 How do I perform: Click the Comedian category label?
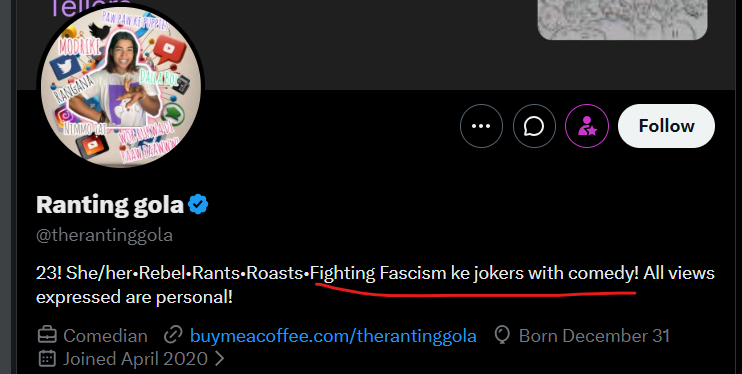(105, 336)
